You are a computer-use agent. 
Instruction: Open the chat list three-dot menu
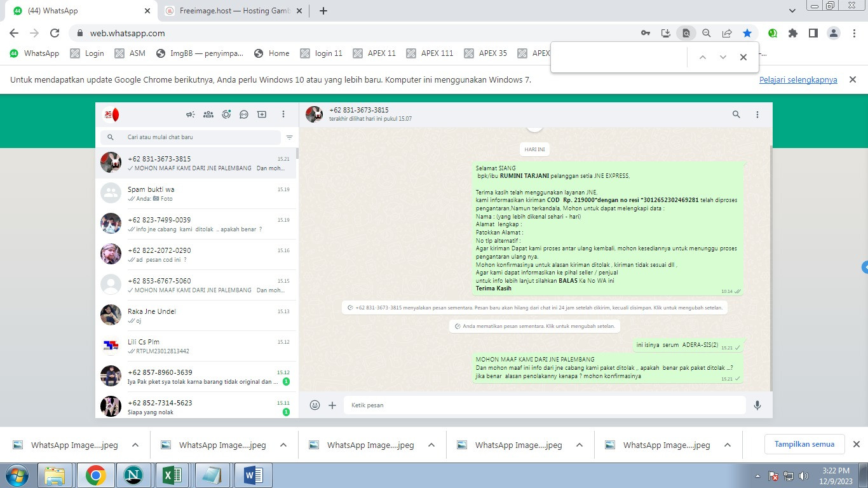click(x=283, y=114)
